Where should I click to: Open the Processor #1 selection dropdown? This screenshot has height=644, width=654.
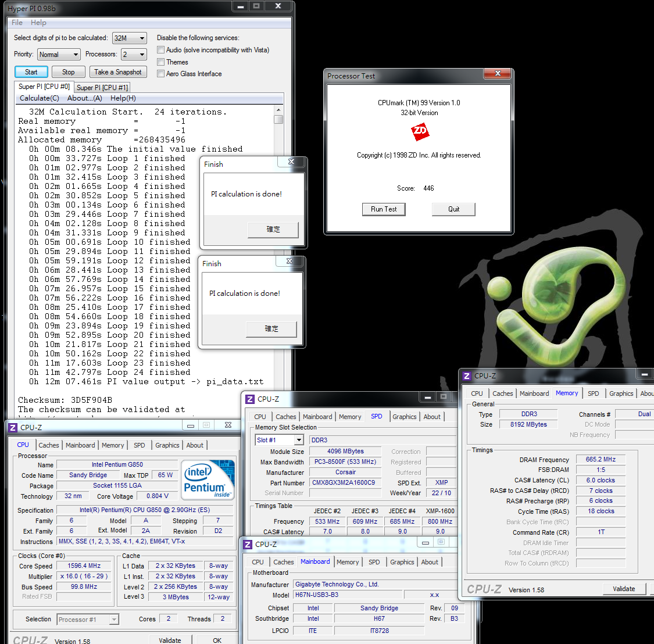[114, 620]
